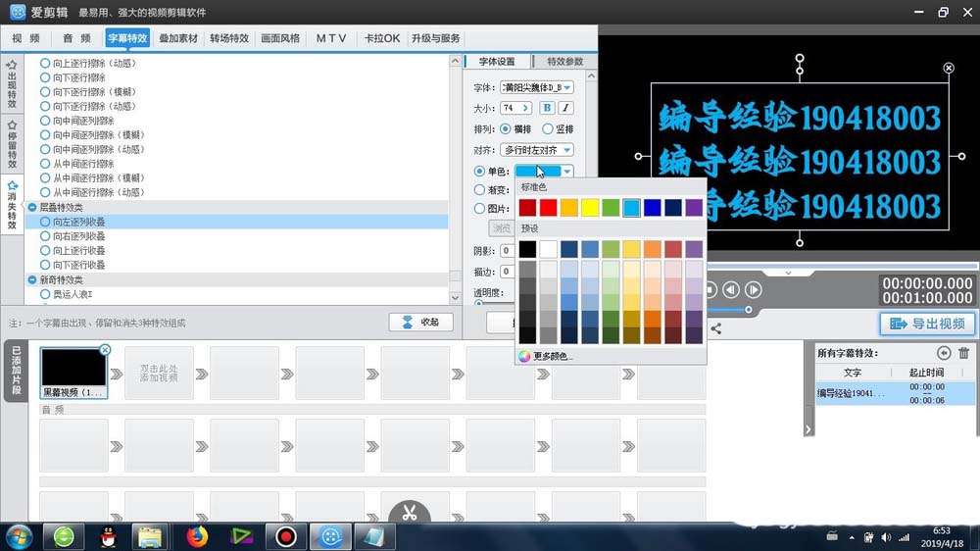
Task: Select the 向右逐列收叠 effect radio
Action: point(45,235)
